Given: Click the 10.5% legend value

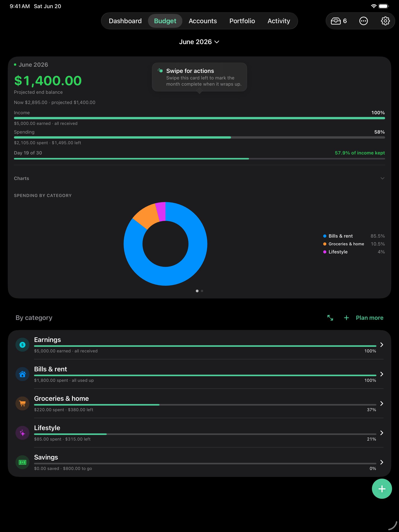Looking at the screenshot, I should coord(378,244).
